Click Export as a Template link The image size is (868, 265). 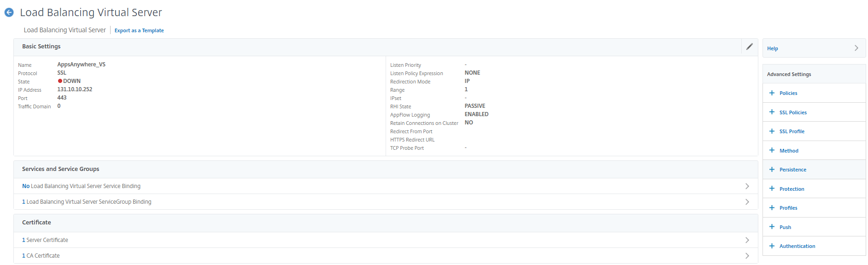coord(139,30)
